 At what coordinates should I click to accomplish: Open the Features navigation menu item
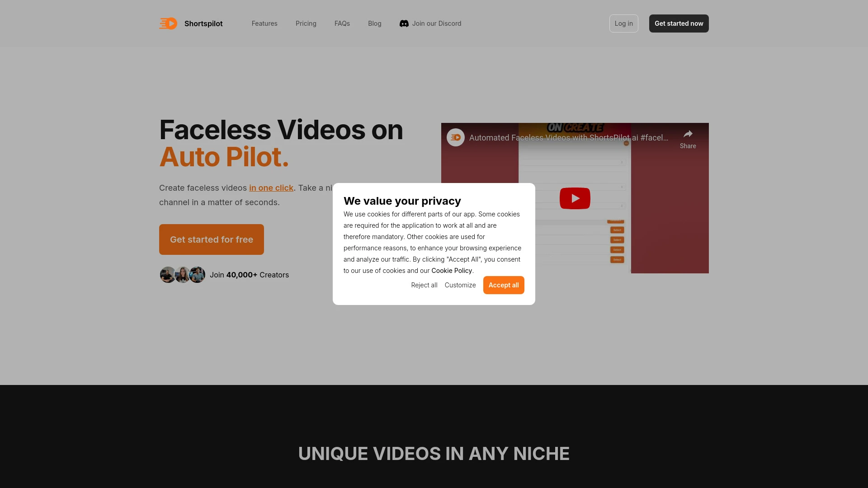pos(264,23)
